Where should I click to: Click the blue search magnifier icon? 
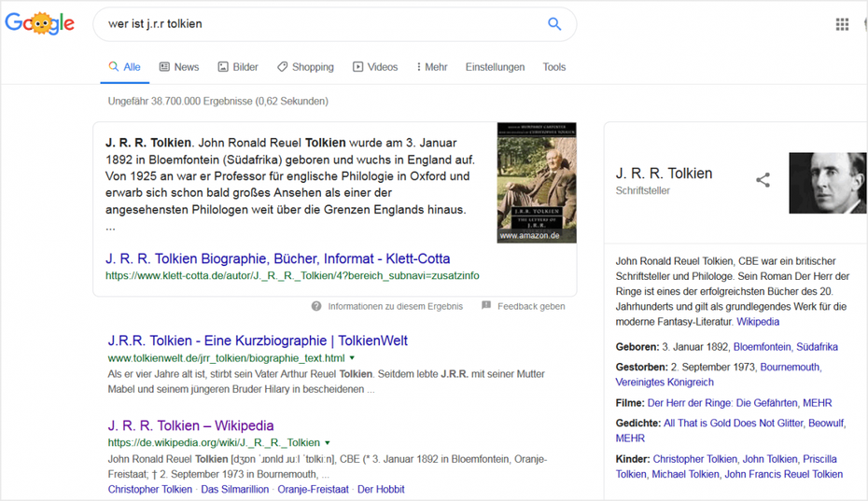coord(554,24)
